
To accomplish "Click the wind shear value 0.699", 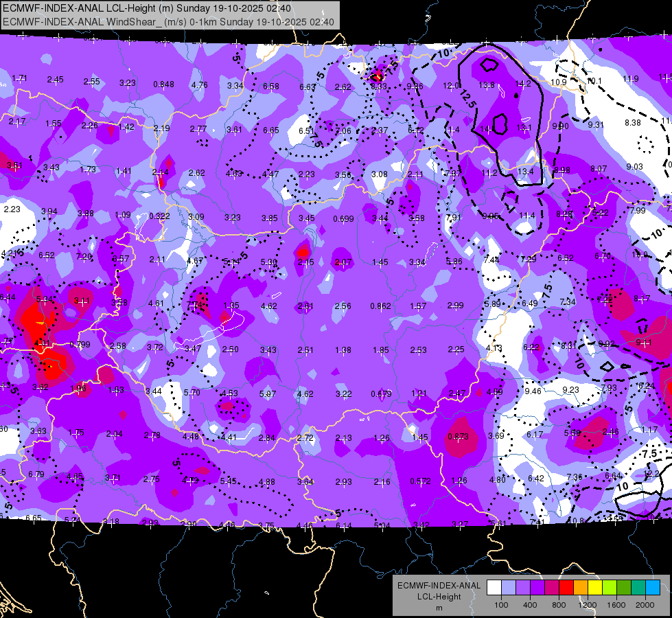I will tap(344, 219).
